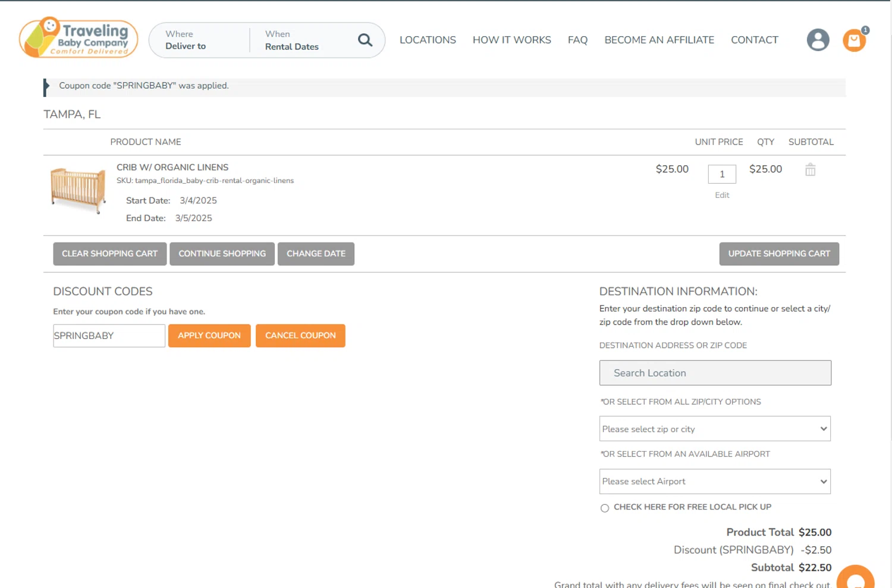The width and height of the screenshot is (892, 588).
Task: Expand the zip or city dropdown
Action: tap(715, 429)
